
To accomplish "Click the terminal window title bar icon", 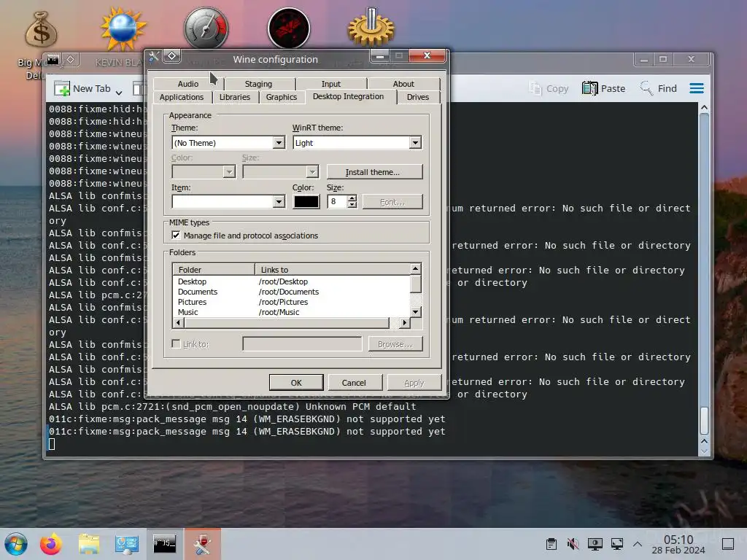I will click(53, 60).
